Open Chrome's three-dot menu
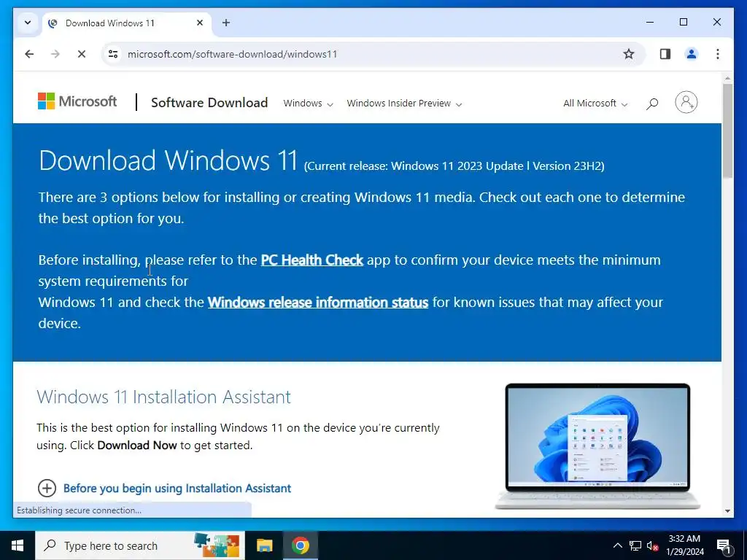The image size is (747, 560). [x=718, y=54]
